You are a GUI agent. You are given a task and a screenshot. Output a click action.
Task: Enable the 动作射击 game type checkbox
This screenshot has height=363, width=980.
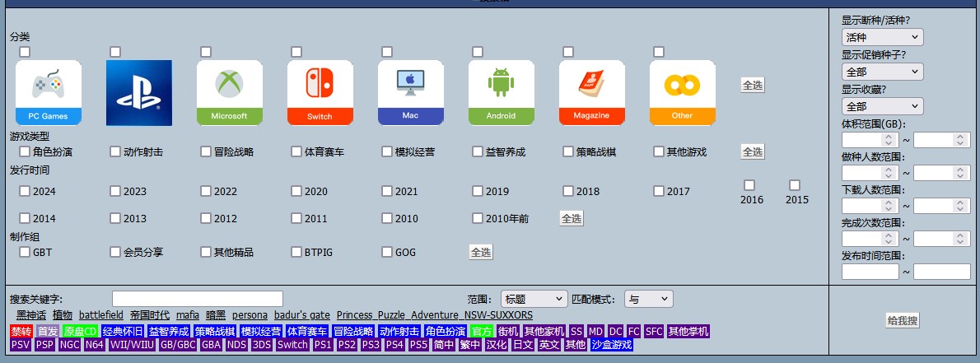pos(115,151)
